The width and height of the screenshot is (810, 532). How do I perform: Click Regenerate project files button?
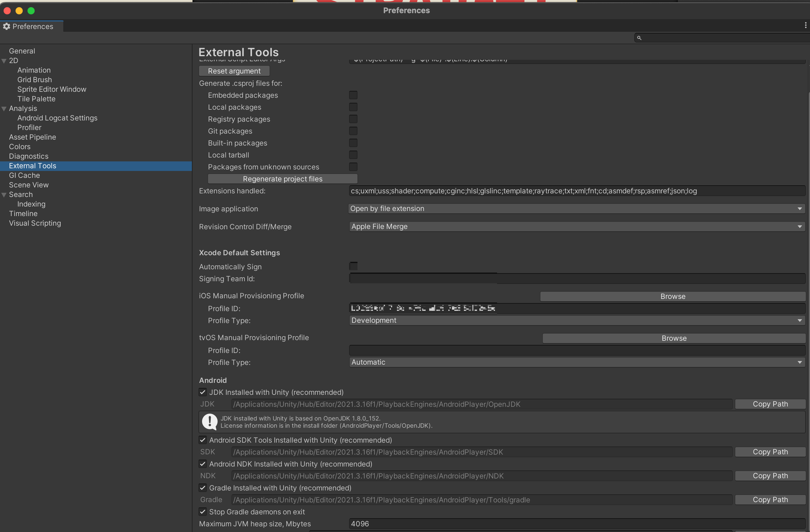[x=282, y=179]
